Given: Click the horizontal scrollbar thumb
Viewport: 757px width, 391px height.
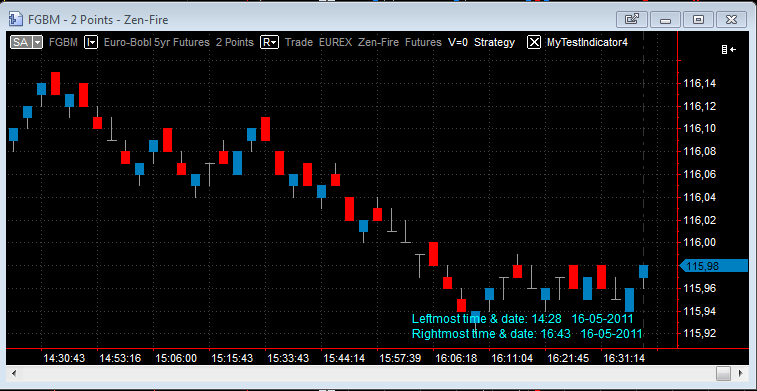Looking at the screenshot, I should tap(723, 374).
